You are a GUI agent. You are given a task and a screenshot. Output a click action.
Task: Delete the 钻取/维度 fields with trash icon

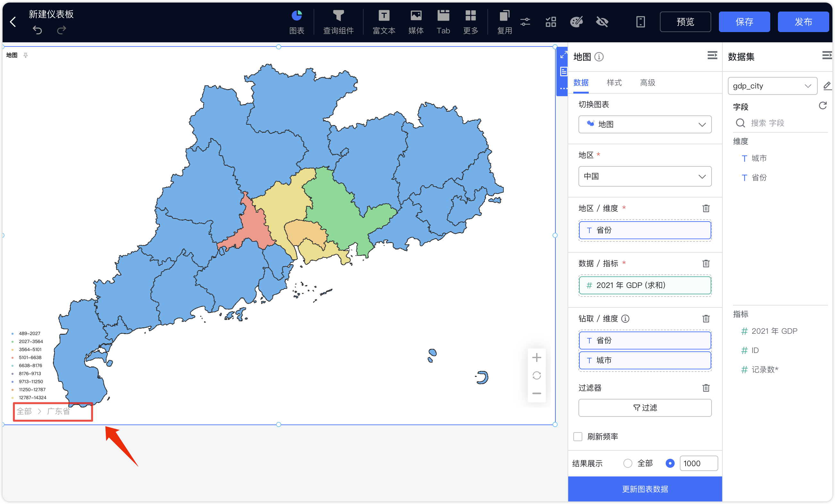[705, 319]
